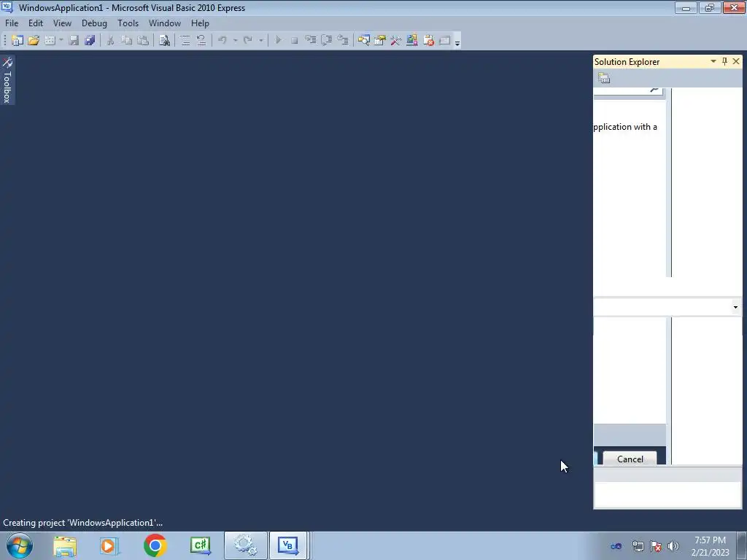Open Windows Explorer from the taskbar
The width and height of the screenshot is (747, 560).
65,545
